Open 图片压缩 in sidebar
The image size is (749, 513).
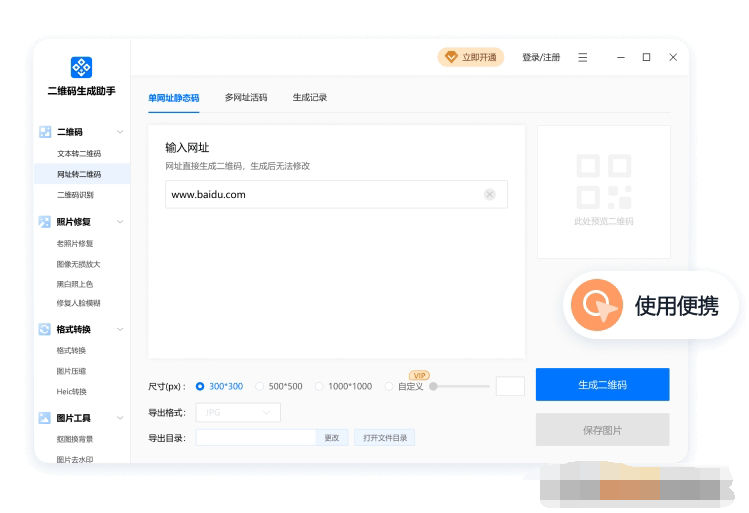point(71,371)
